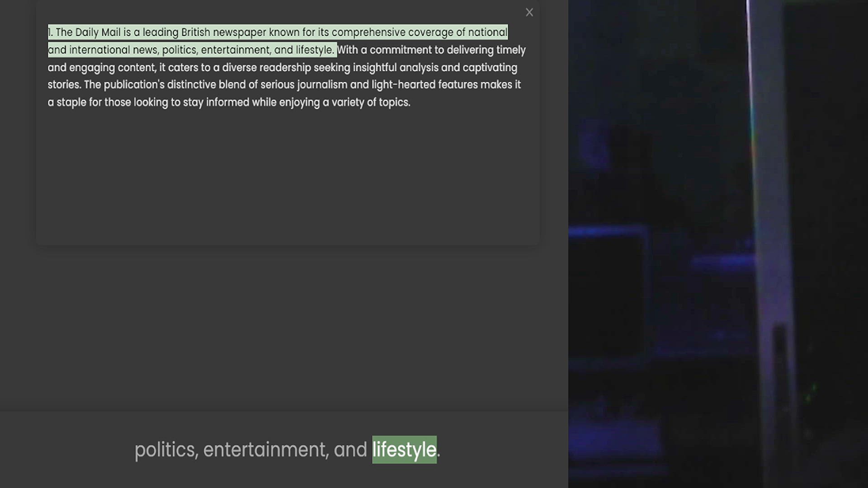Click 'journalism' in the paragraph text
The height and width of the screenshot is (488, 868).
coord(322,85)
